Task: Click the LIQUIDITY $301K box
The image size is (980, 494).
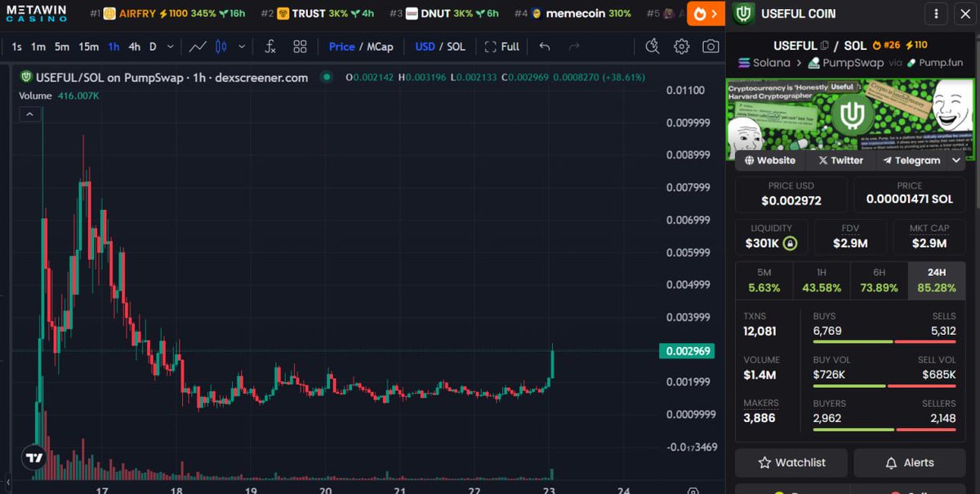Action: 771,238
